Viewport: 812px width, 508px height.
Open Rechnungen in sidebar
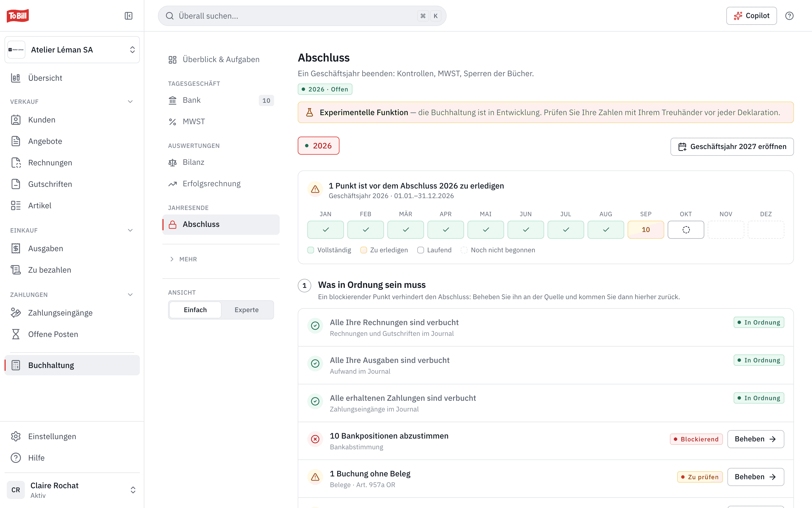(72, 163)
